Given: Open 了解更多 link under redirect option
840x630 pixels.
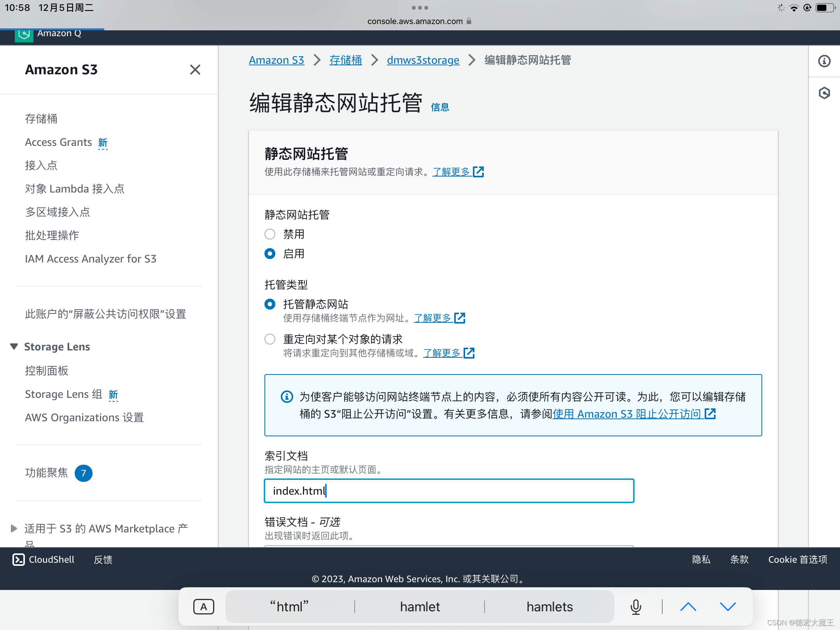Looking at the screenshot, I should [x=449, y=353].
